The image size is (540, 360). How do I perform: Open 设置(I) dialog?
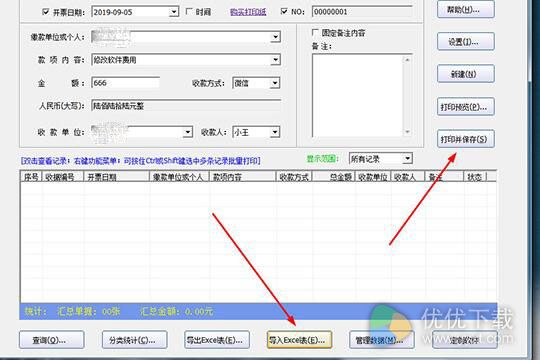[466, 42]
